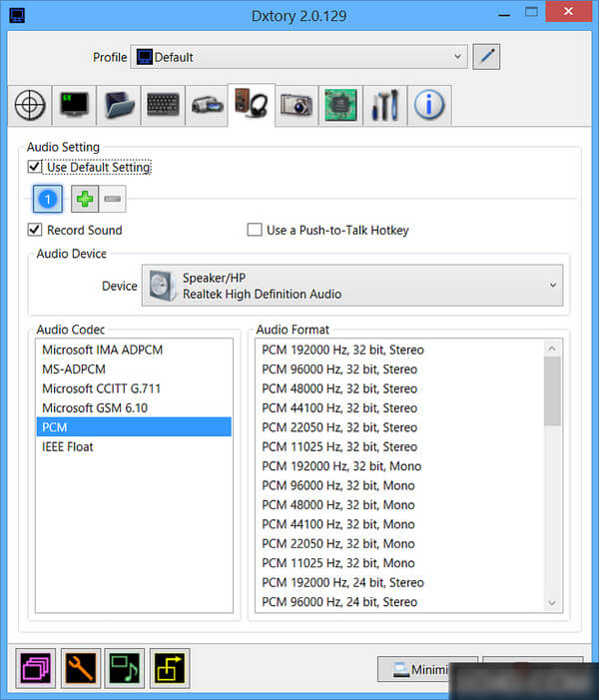Open the folder settings tab
599x700 pixels.
click(119, 105)
